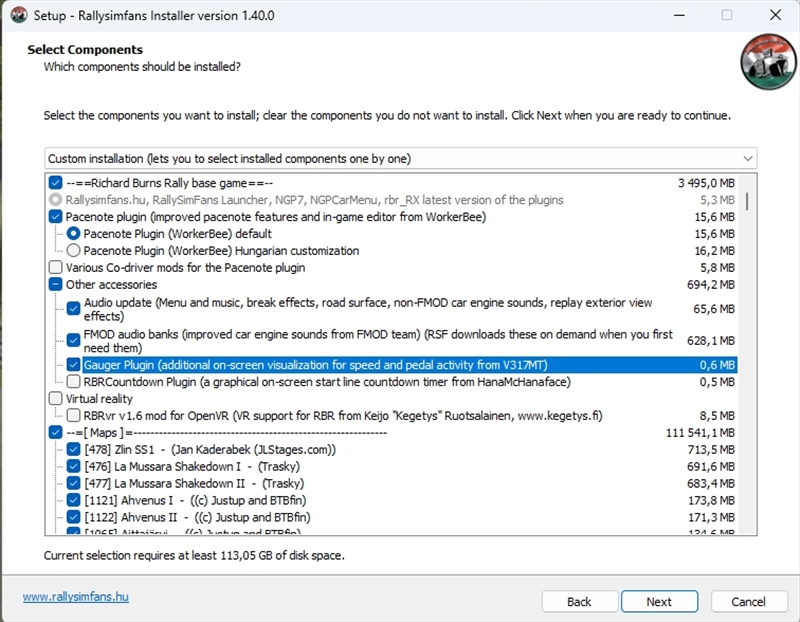The image size is (800, 622).
Task: Click the installer icon in the title bar
Action: (17, 15)
